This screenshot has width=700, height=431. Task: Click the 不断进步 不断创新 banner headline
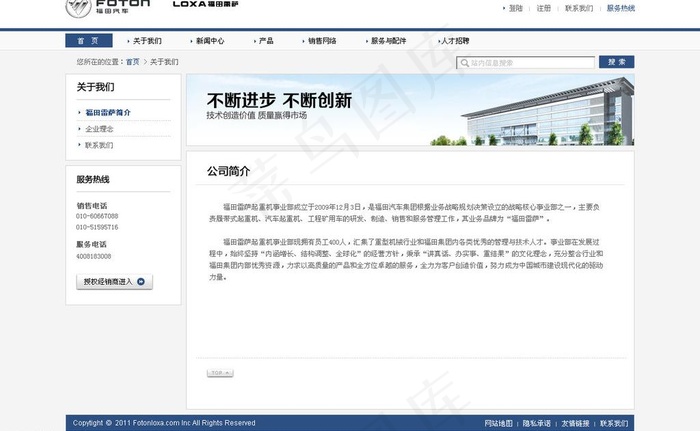click(279, 100)
